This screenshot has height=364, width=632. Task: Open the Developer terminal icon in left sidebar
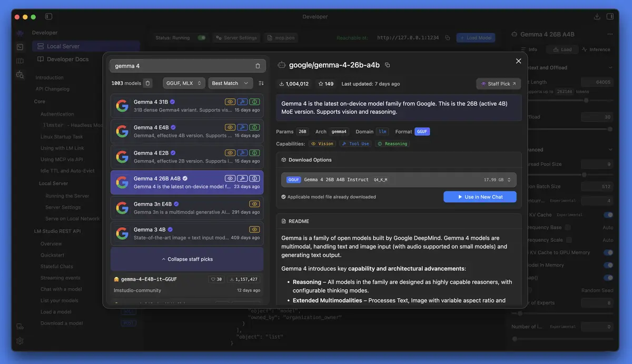[x=20, y=47]
